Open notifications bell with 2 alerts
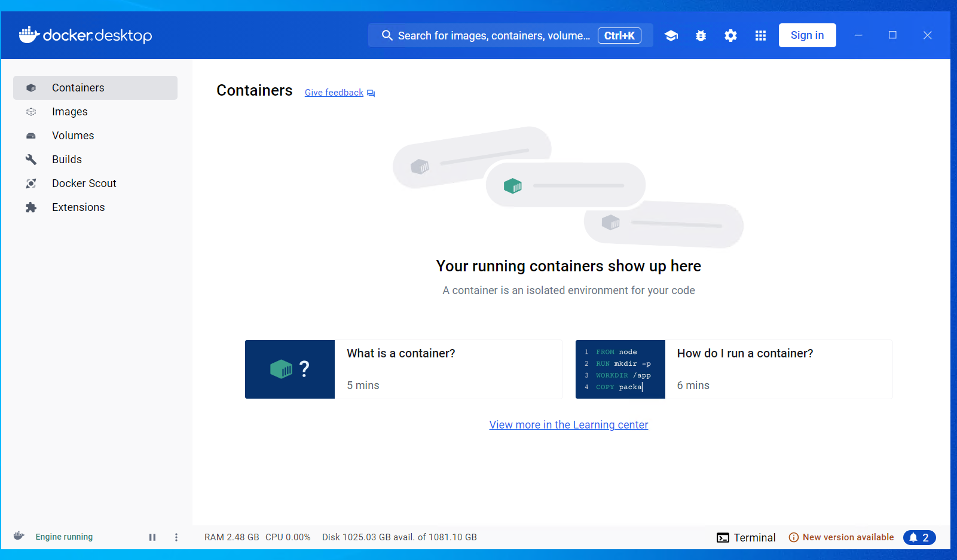 click(x=919, y=537)
